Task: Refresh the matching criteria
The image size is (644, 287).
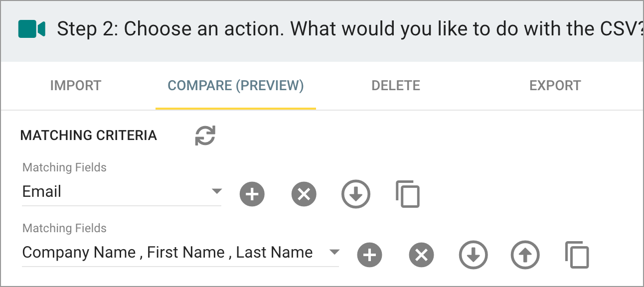Action: click(x=205, y=136)
